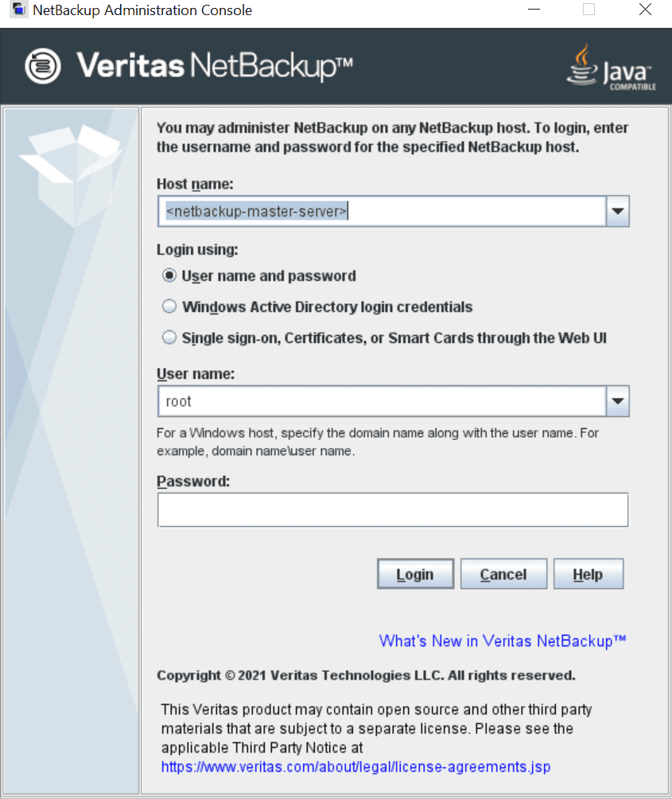Choose Windows Active Directory login credentials
Image resolution: width=672 pixels, height=799 pixels.
pyautogui.click(x=169, y=306)
